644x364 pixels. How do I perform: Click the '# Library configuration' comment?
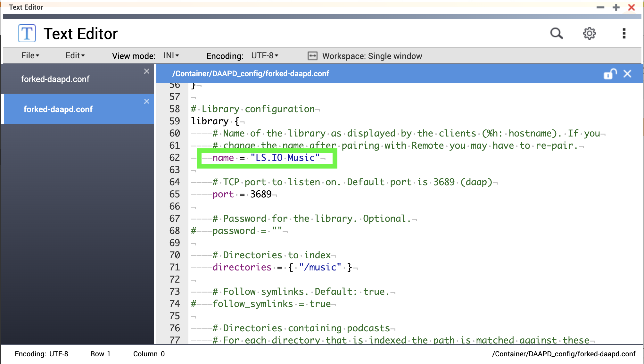[x=253, y=109]
